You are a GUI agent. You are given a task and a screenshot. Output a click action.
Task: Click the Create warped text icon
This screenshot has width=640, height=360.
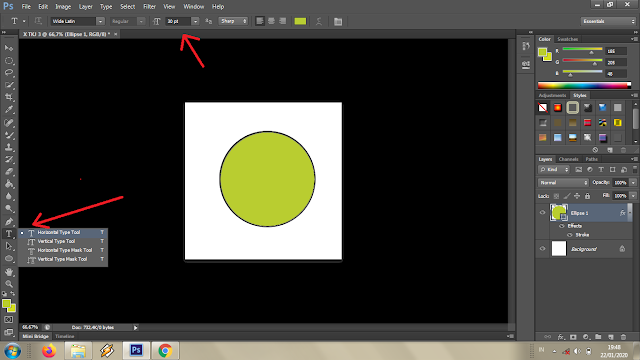pos(319,21)
